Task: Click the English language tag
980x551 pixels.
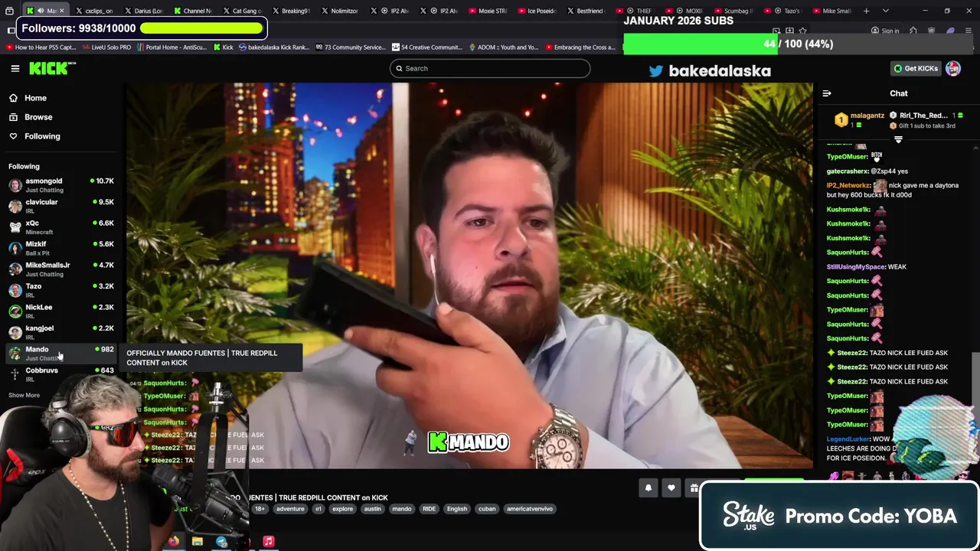Action: pos(457,509)
